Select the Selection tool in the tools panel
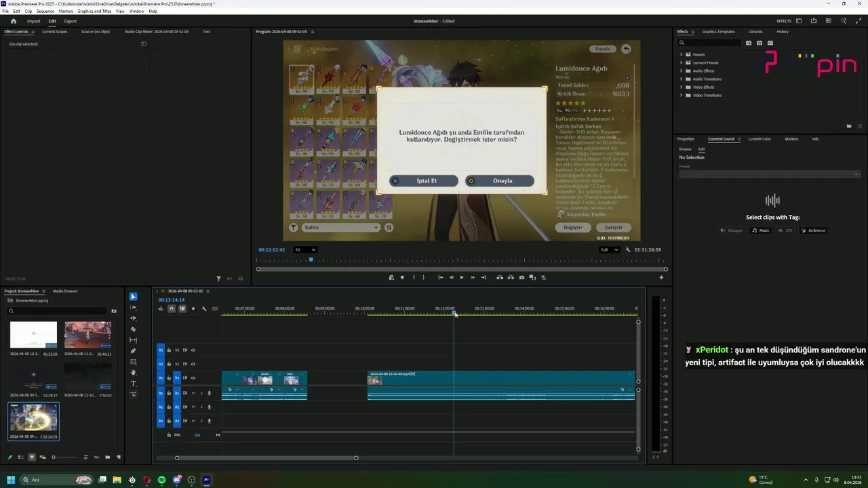The width and height of the screenshot is (868, 488). tap(133, 297)
